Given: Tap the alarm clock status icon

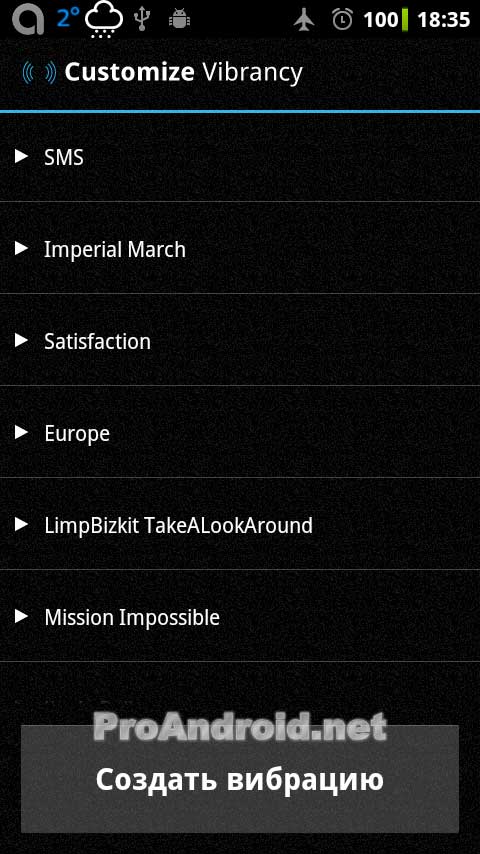Looking at the screenshot, I should tap(342, 20).
